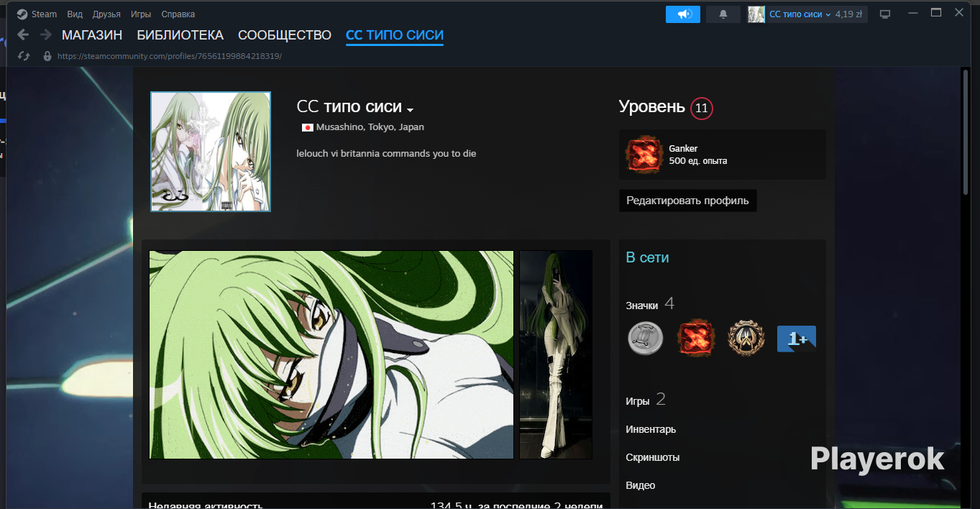Image resolution: width=980 pixels, height=509 pixels.
Task: Open the bronze emblem badge
Action: 746,338
